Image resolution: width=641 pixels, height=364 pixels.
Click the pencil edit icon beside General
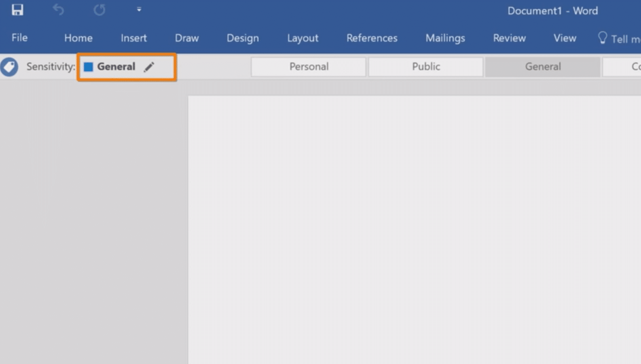pyautogui.click(x=149, y=67)
